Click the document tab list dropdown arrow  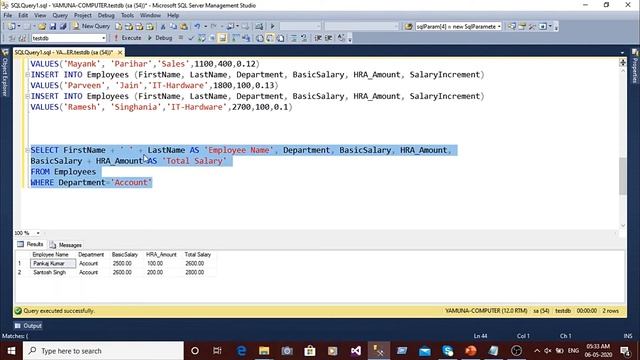[x=622, y=53]
